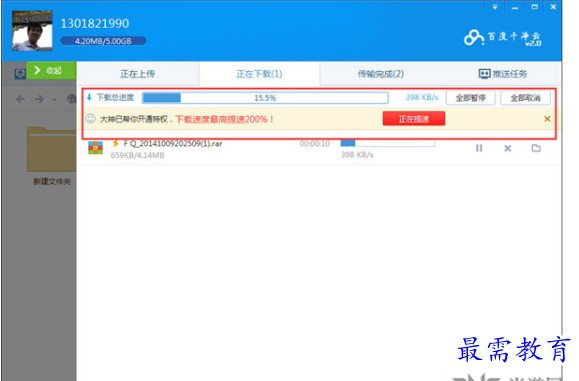Click the 推送任务 monitor icon

pos(484,74)
